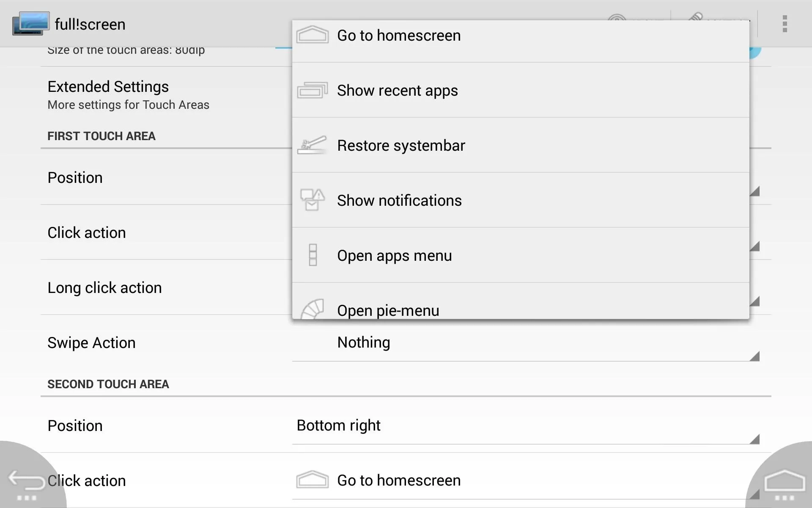Open Swipe Action dropdown showing Nothing
Viewport: 812px width, 508px height.
[526, 343]
